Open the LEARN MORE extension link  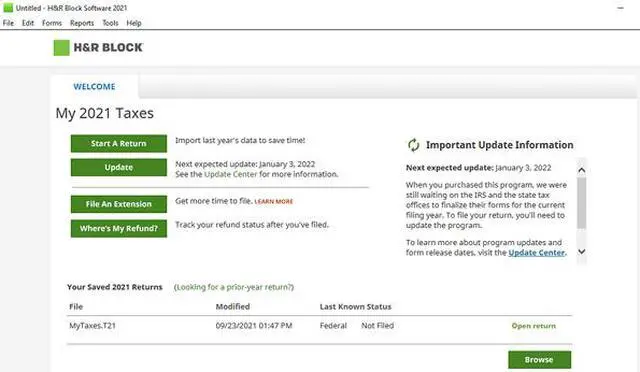(274, 202)
